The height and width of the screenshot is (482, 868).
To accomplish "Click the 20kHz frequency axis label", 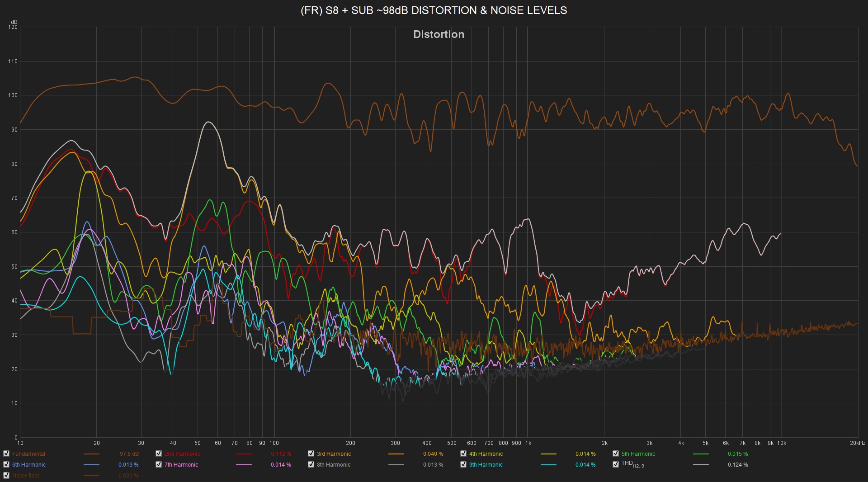I will coord(858,443).
